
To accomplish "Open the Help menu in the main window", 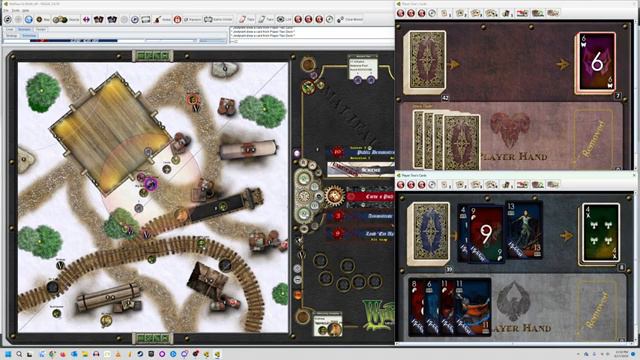I will pos(25,10).
